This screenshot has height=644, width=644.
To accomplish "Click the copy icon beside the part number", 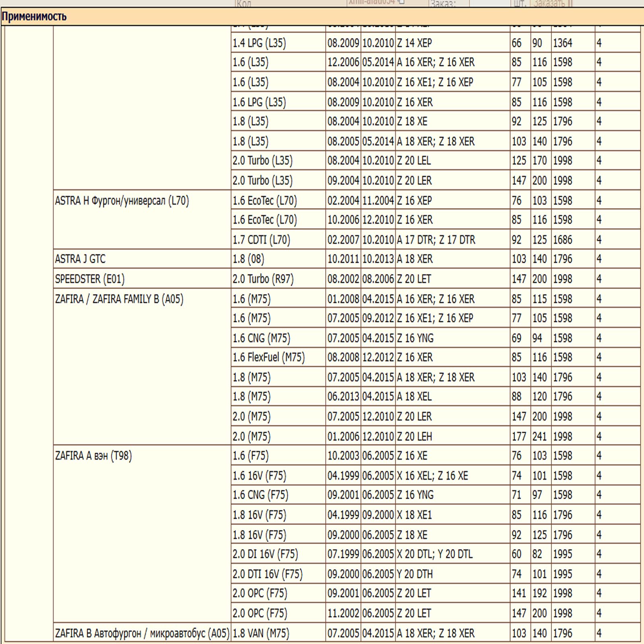I will click(401, 2).
